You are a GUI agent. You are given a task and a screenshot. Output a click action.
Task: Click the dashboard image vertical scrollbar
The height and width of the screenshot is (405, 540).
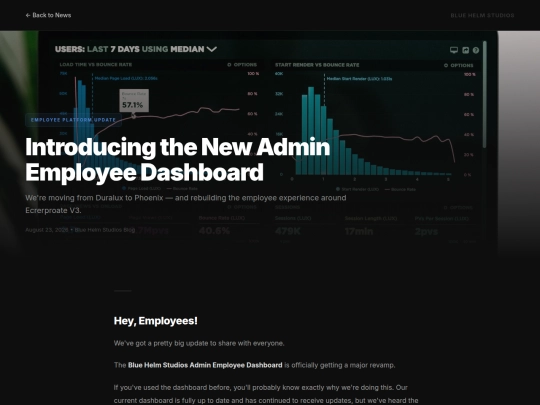[x=485, y=95]
